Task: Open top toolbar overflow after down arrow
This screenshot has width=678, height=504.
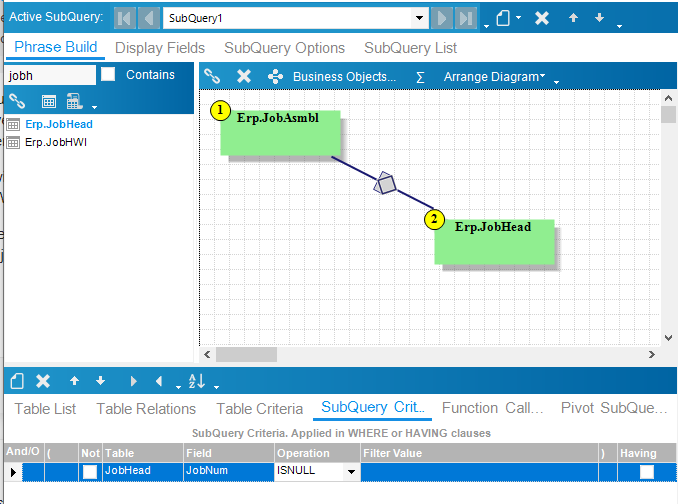Action: [x=619, y=26]
